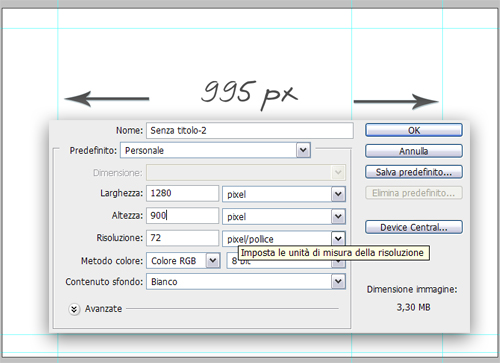Click Salva predefinito button
The height and width of the screenshot is (363, 500).
[414, 172]
